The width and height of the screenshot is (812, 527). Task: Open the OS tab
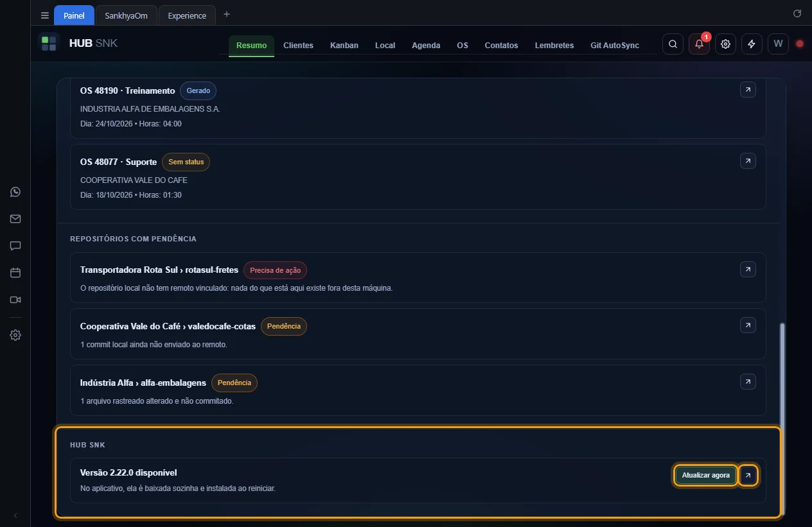[x=463, y=46]
